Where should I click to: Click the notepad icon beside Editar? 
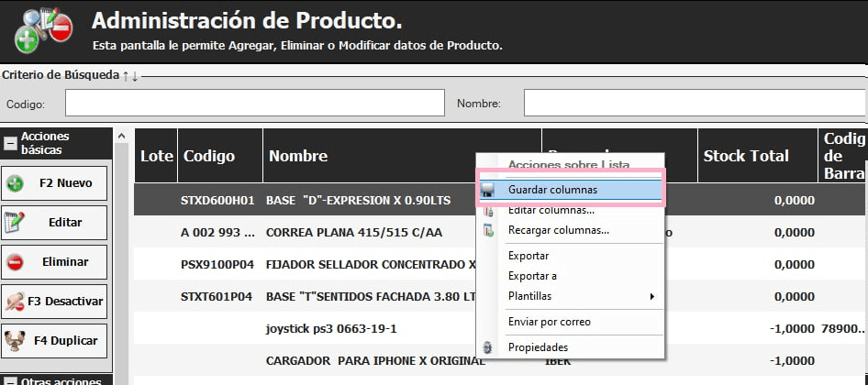[x=15, y=223]
